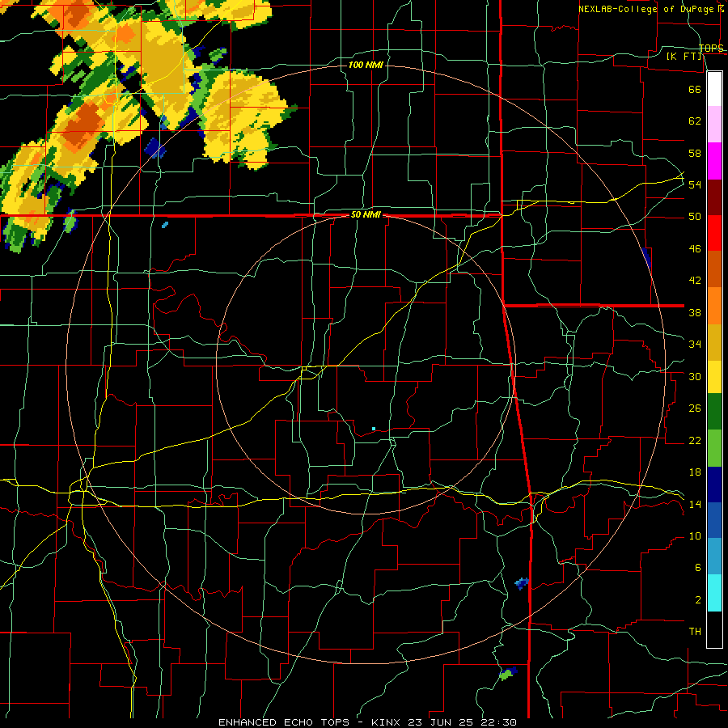
Task: Select the dark red legend swatch
Action: [714, 197]
